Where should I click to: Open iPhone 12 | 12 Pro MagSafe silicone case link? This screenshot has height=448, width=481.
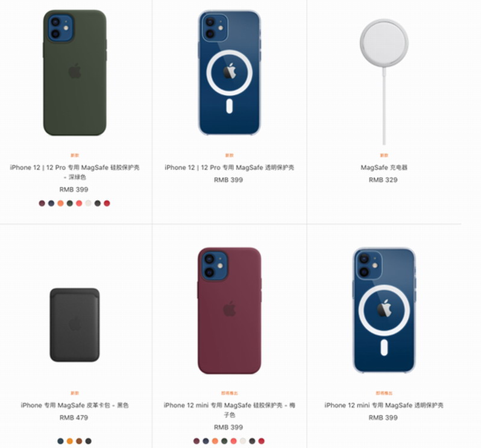(75, 172)
